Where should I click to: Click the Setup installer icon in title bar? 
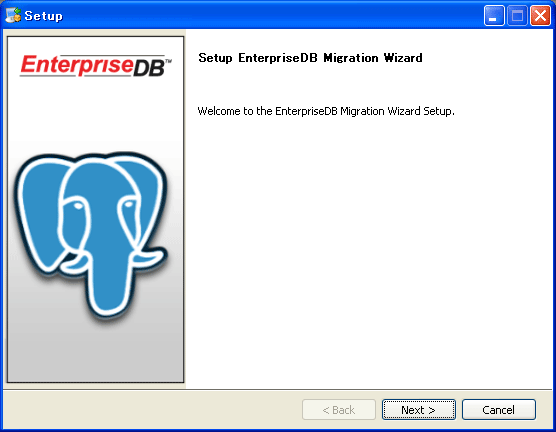pos(13,15)
